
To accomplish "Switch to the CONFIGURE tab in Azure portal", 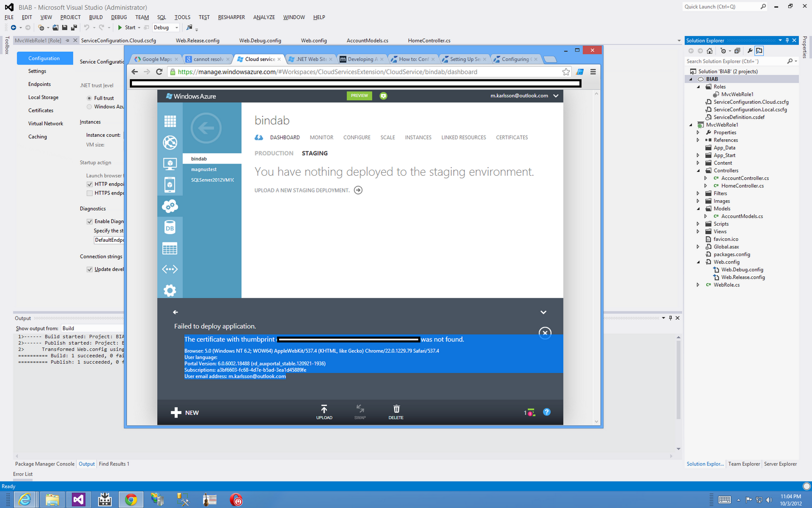I will (357, 138).
